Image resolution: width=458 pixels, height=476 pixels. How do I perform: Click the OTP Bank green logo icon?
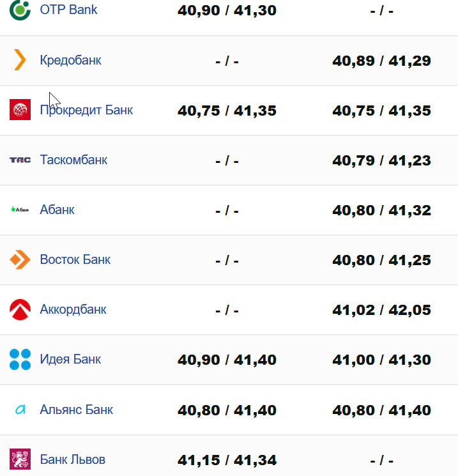click(20, 10)
